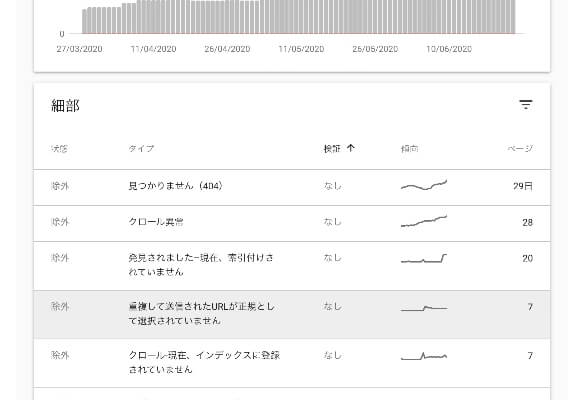Viewport: 577px width, 400px height.
Task: Open the 見つかりません (404) row
Action: pyautogui.click(x=292, y=187)
